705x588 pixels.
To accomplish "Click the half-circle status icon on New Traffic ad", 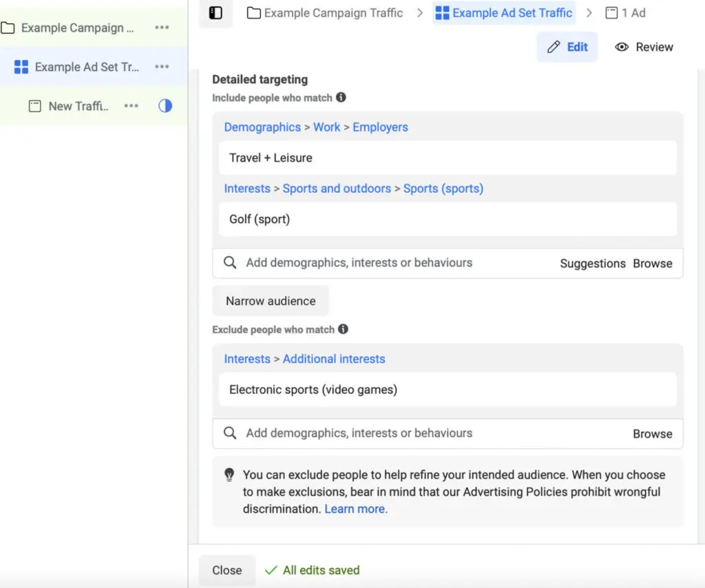I will point(165,106).
